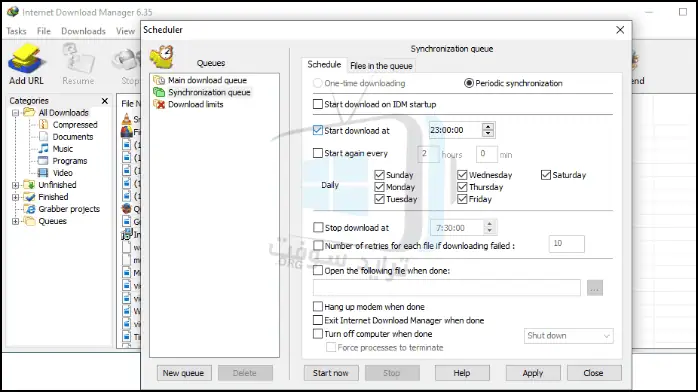
Task: Open the File menu
Action: pyautogui.click(x=44, y=31)
